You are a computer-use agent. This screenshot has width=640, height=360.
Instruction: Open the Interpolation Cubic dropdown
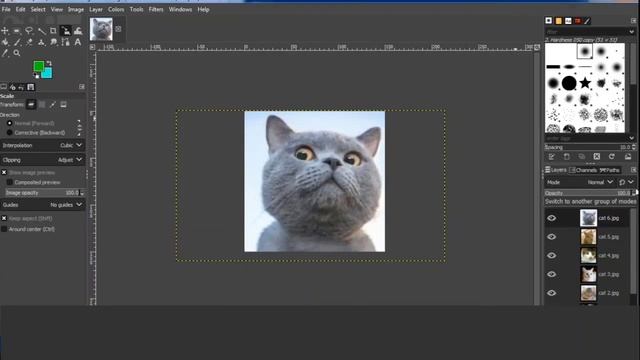(42, 145)
